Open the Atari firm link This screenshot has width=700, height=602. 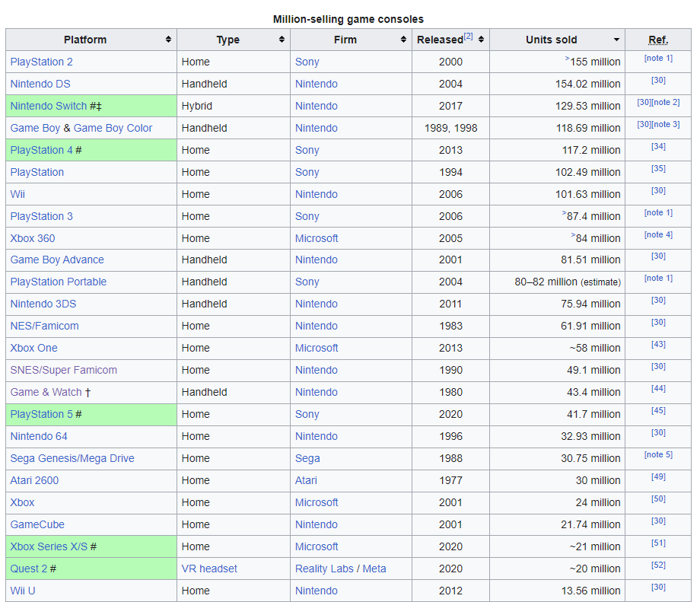(x=306, y=480)
